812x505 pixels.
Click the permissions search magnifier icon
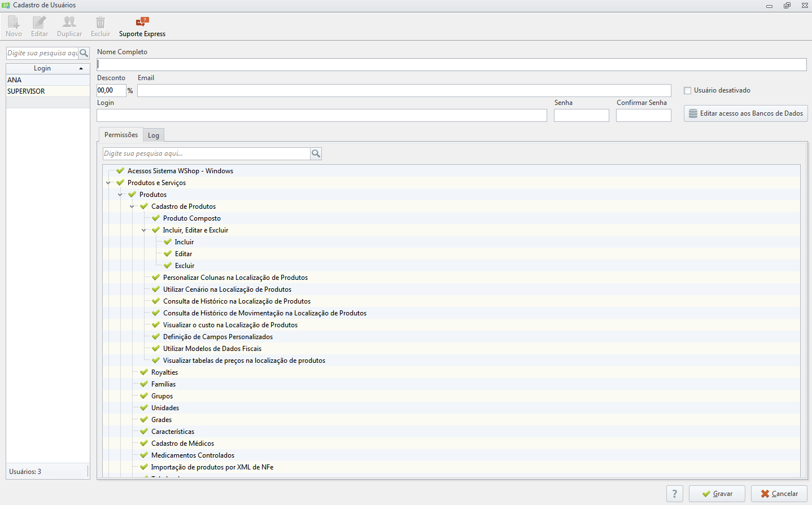click(x=316, y=153)
